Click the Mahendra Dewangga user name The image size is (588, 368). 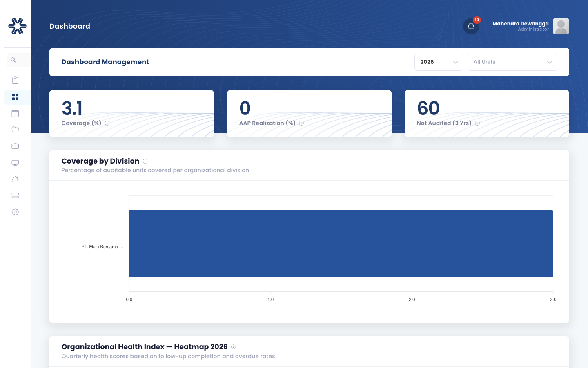pyautogui.click(x=521, y=23)
